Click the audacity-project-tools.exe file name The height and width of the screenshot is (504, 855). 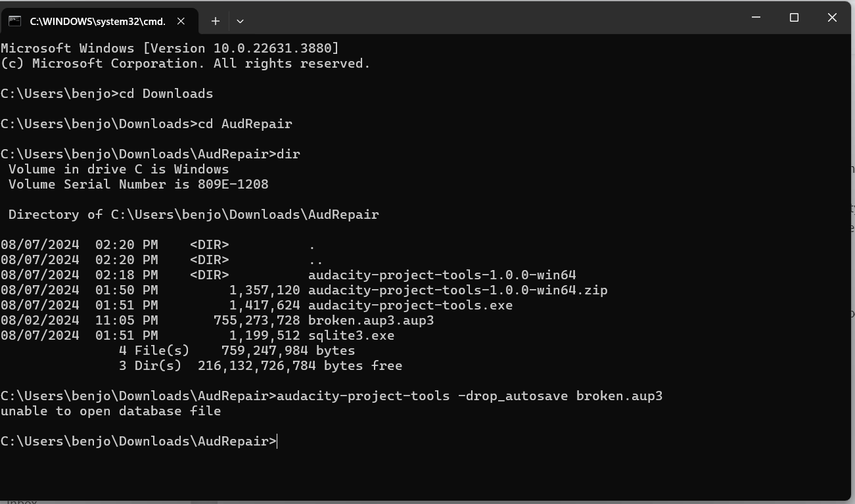[410, 306]
